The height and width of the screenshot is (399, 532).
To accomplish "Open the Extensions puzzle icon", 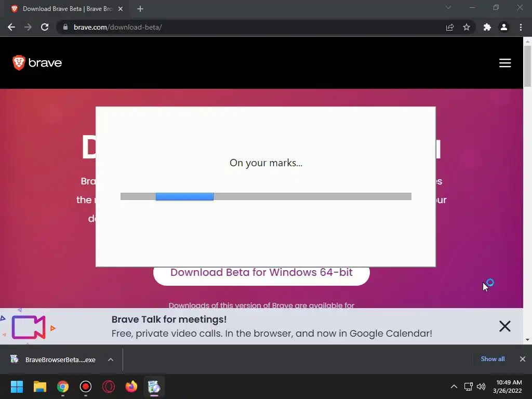I will tap(487, 27).
